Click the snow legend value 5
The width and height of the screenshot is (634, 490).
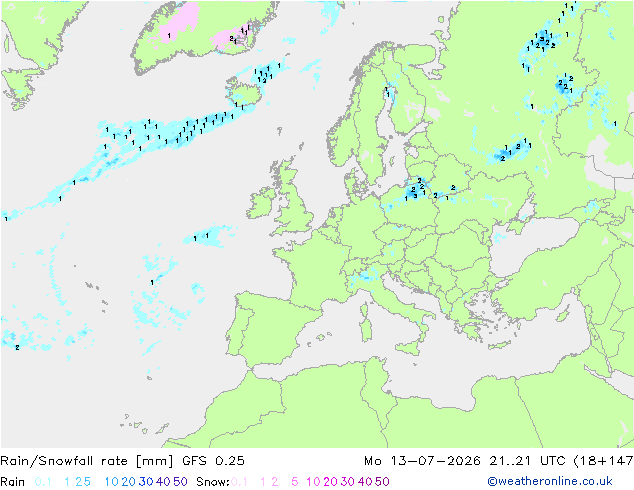pyautogui.click(x=295, y=482)
